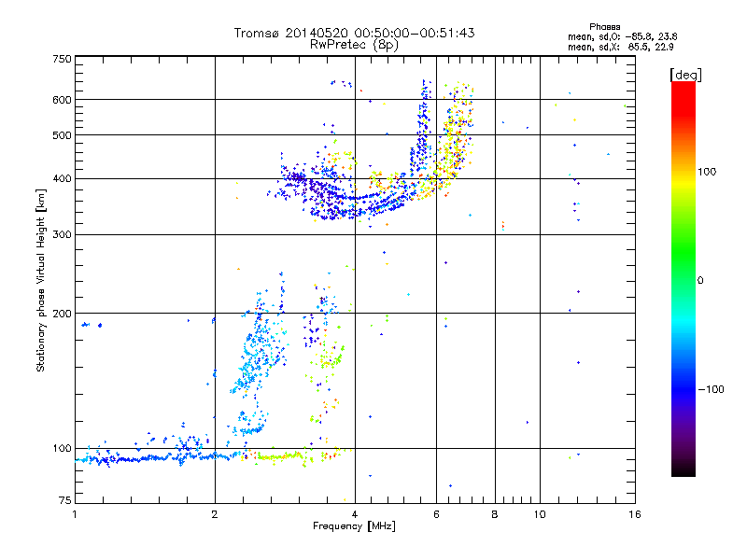
Task: Click the frequency axis tick '10'
Action: click(x=540, y=514)
